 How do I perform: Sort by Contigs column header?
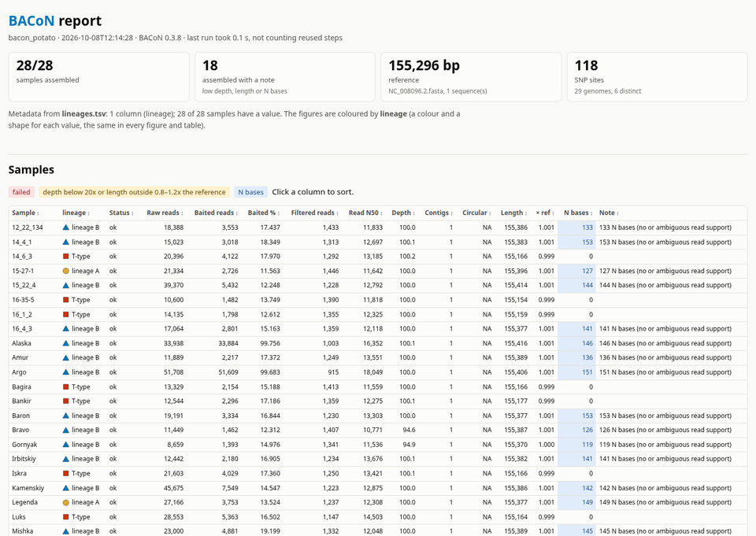pos(439,213)
